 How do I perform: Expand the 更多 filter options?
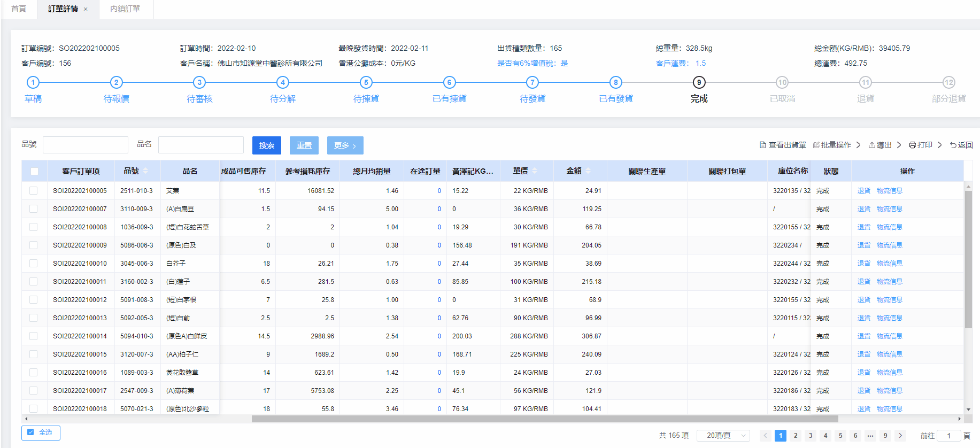tap(345, 145)
